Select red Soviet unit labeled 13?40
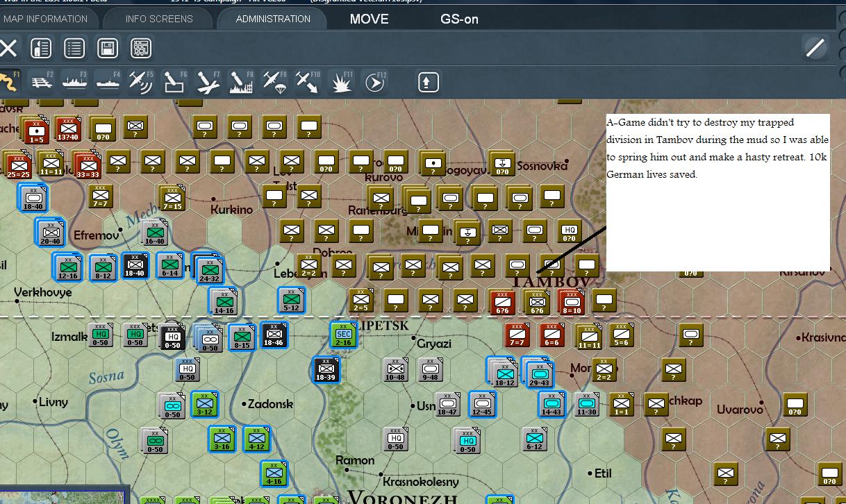 click(68, 129)
